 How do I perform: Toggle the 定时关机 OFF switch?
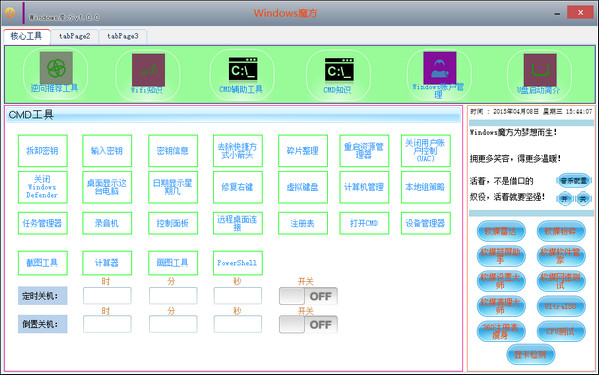pyautogui.click(x=308, y=296)
